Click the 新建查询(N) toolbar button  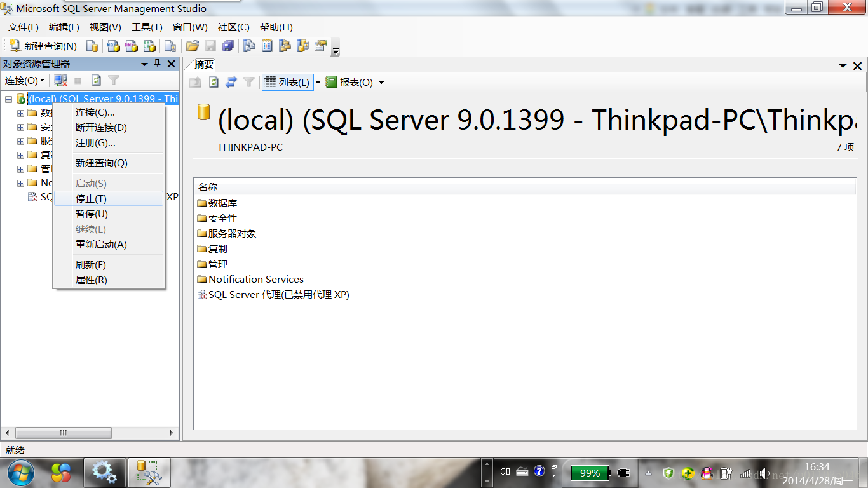(43, 46)
